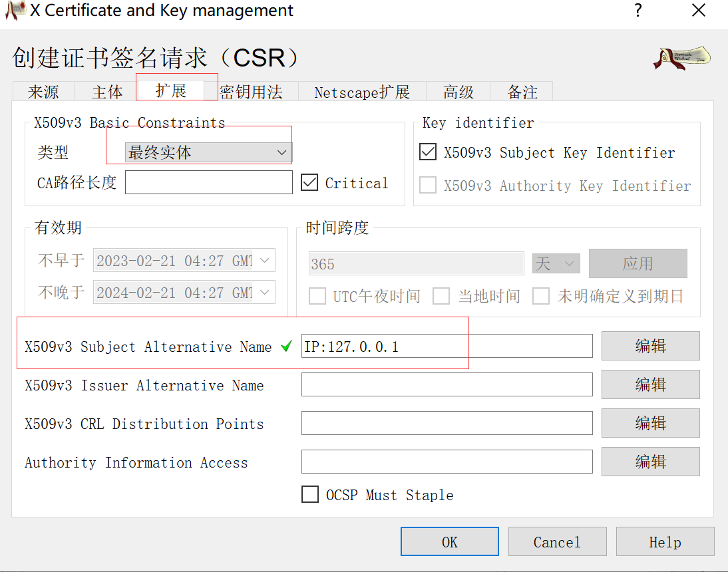This screenshot has height=572, width=728.
Task: Check the UTC午夜时间 option
Action: click(x=317, y=296)
